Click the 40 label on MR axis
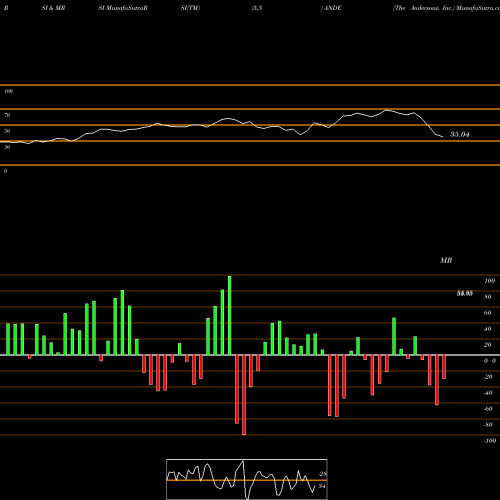The image size is (500, 500). point(488,329)
